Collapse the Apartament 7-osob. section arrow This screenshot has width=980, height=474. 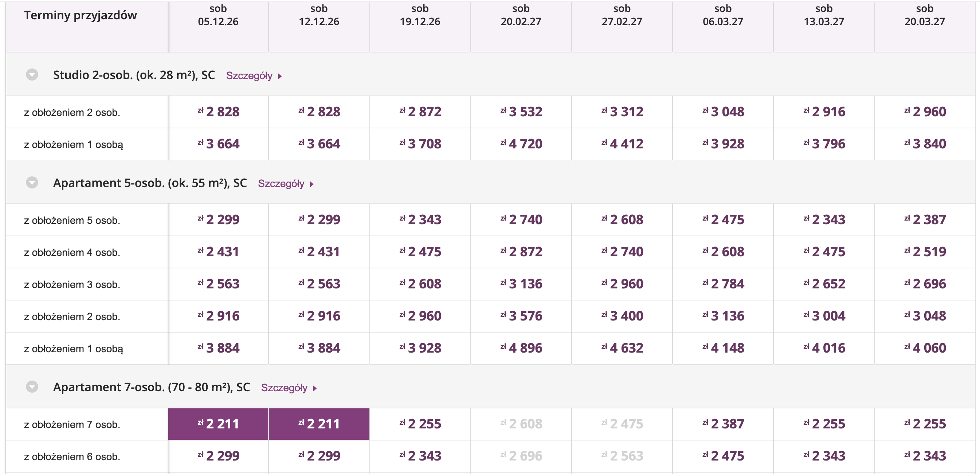tap(32, 387)
